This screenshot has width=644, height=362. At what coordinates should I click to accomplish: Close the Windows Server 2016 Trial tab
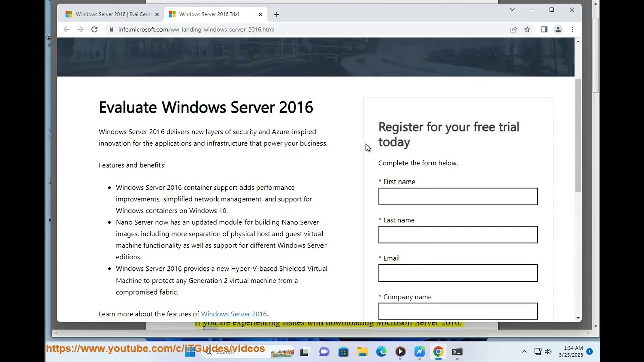pyautogui.click(x=260, y=14)
